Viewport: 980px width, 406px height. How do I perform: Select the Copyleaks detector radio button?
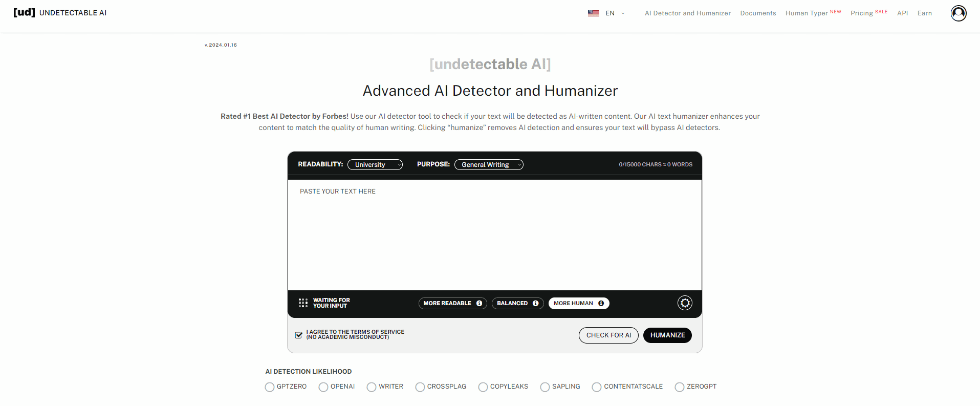tap(483, 387)
